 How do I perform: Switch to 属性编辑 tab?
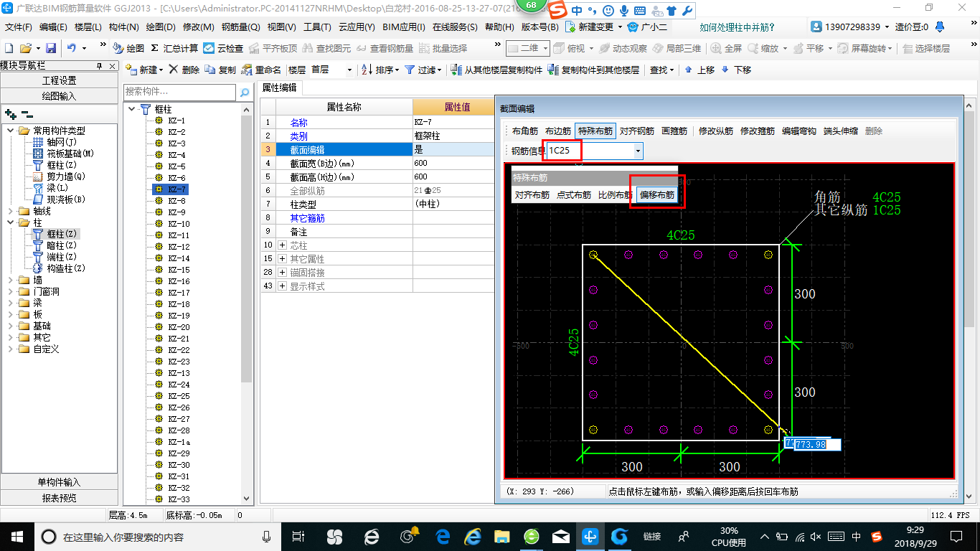coord(280,88)
